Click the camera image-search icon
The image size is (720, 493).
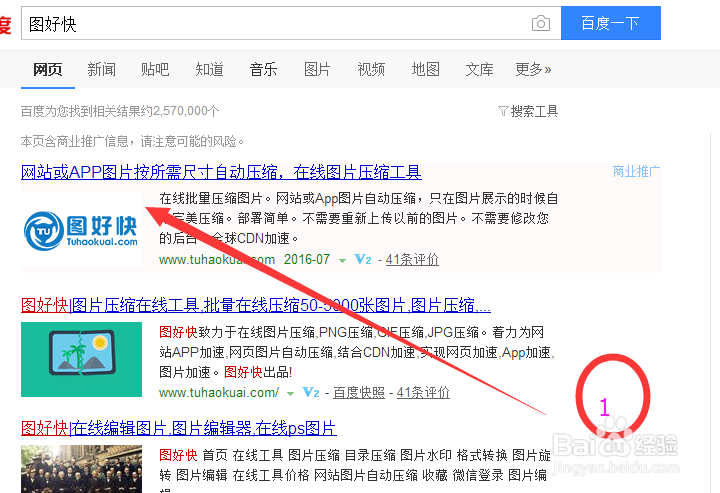(540, 23)
